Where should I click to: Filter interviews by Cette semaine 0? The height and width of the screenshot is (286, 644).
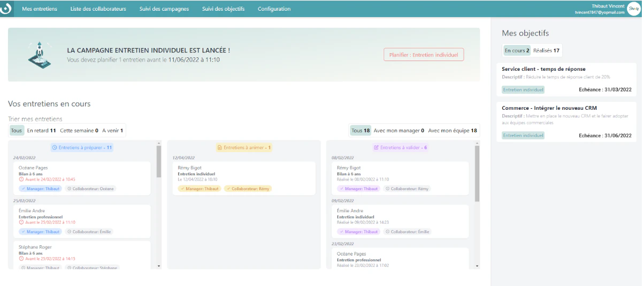(x=79, y=130)
